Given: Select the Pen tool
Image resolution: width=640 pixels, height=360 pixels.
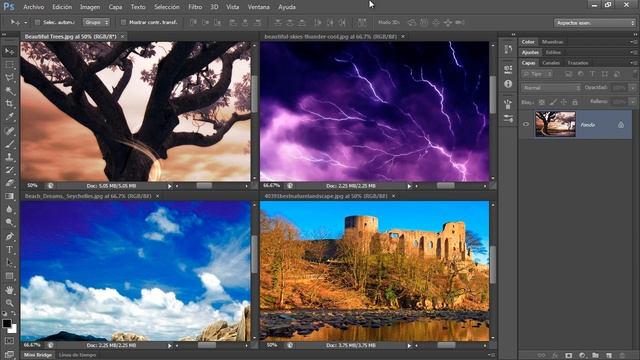Looking at the screenshot, I should click(9, 236).
